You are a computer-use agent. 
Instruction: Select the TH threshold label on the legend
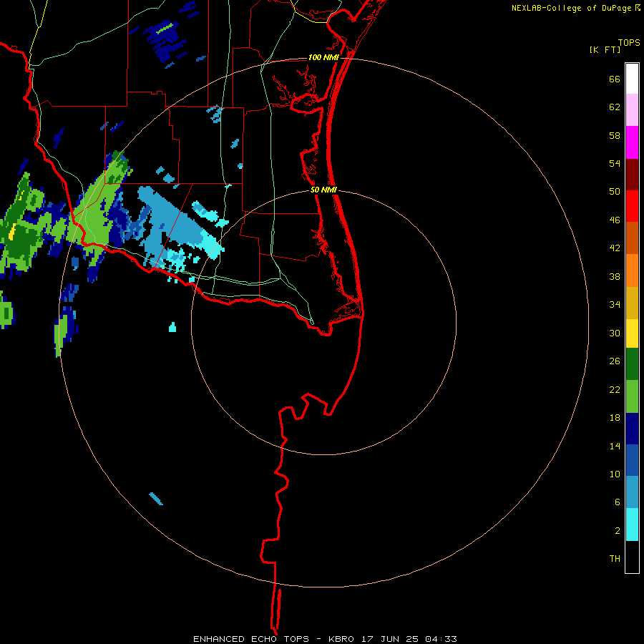coord(615,559)
